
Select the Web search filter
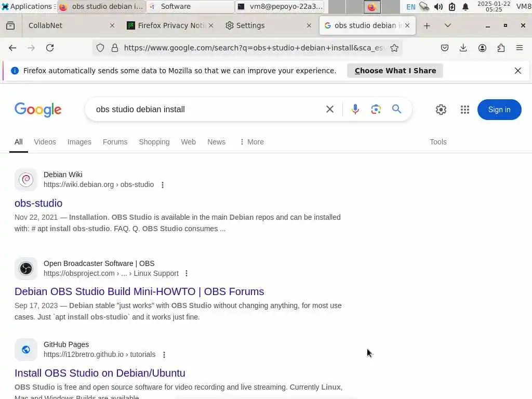pyautogui.click(x=188, y=142)
